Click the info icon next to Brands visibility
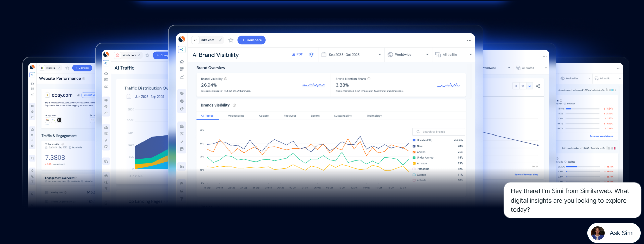 click(x=234, y=105)
